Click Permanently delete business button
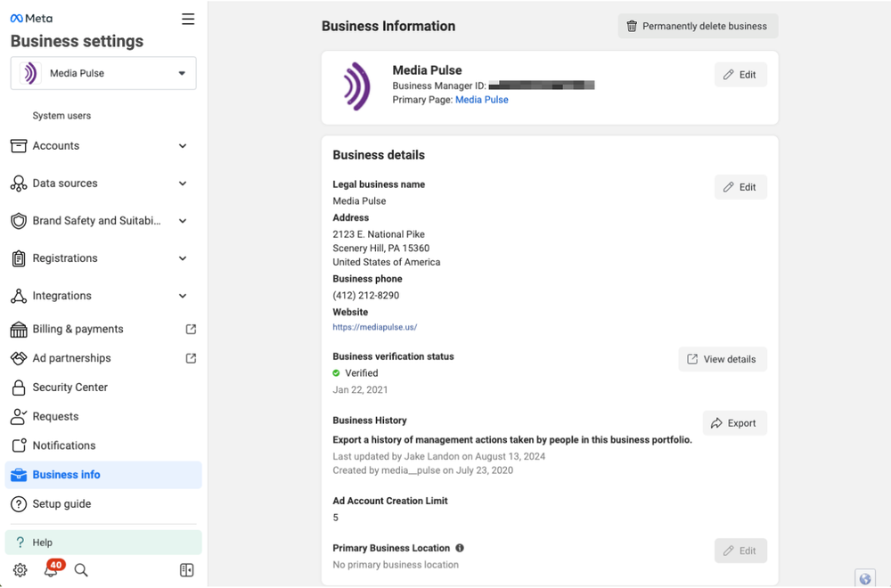Image resolution: width=891 pixels, height=588 pixels. (698, 26)
